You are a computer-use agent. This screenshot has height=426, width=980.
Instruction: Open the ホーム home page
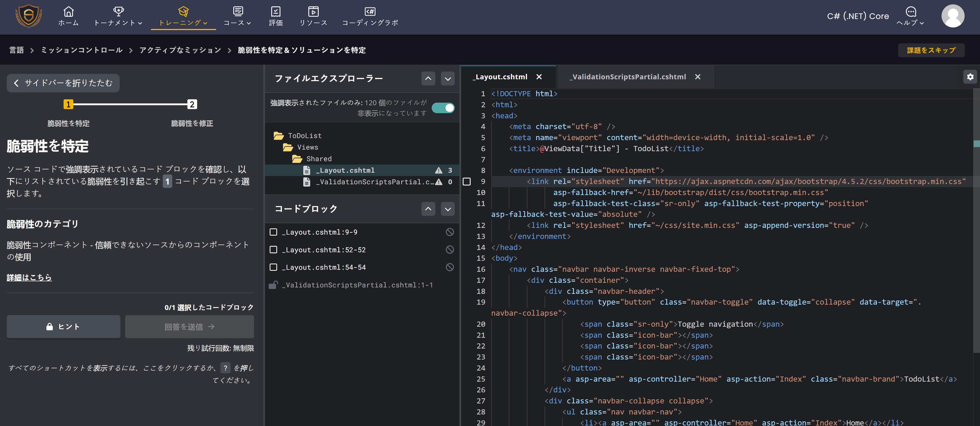coord(68,17)
